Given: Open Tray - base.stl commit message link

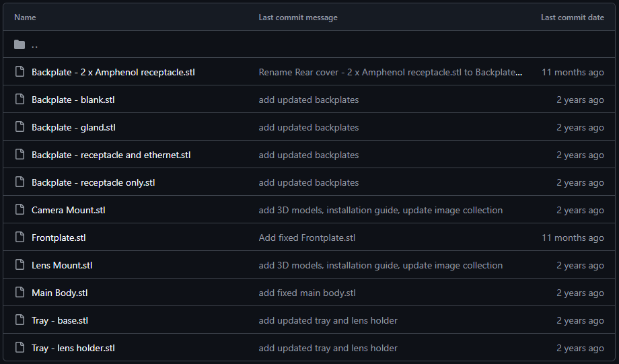Looking at the screenshot, I should (x=328, y=320).
